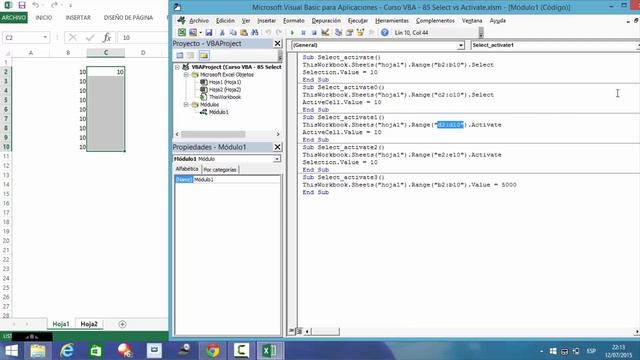Image resolution: width=640 pixels, height=360 pixels.
Task: Click the code window horizontal scrollbar thumb
Action: click(x=325, y=331)
